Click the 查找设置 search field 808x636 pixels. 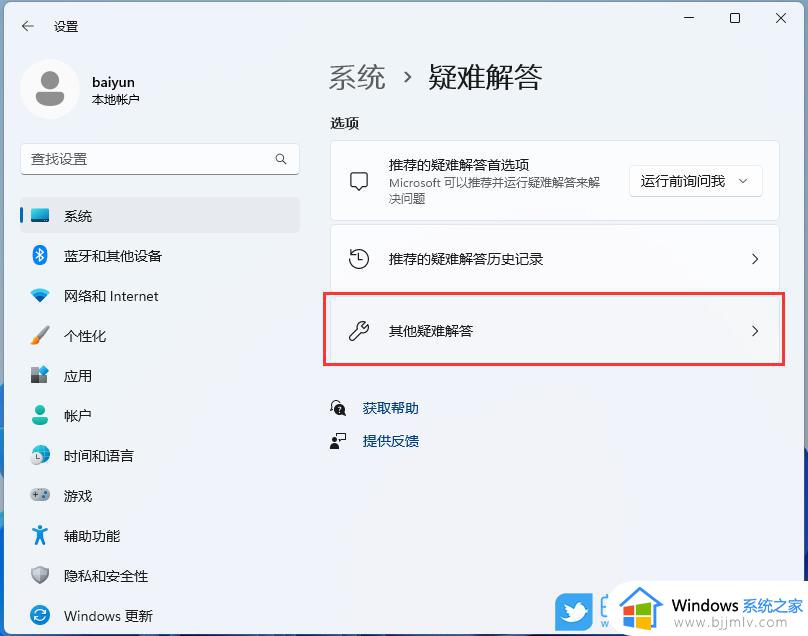[160, 159]
